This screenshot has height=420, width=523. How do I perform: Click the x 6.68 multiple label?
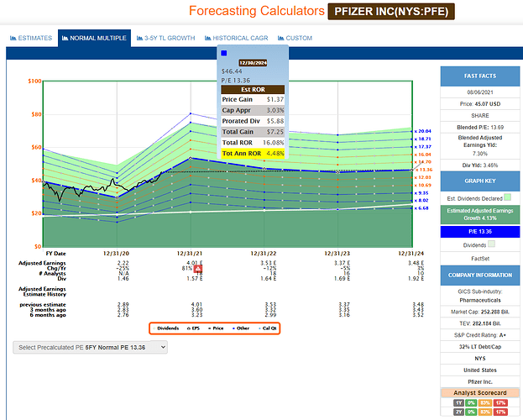click(421, 208)
